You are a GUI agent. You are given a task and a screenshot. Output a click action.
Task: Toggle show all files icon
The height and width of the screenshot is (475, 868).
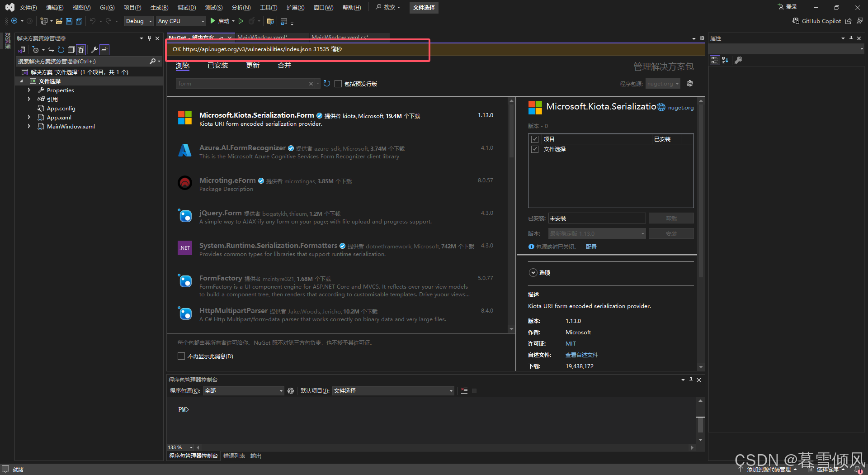[x=81, y=50]
